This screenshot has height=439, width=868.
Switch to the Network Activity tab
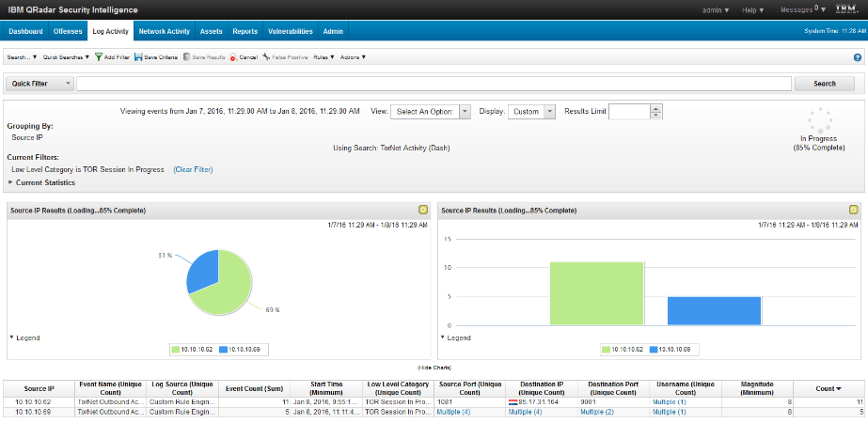pos(164,31)
